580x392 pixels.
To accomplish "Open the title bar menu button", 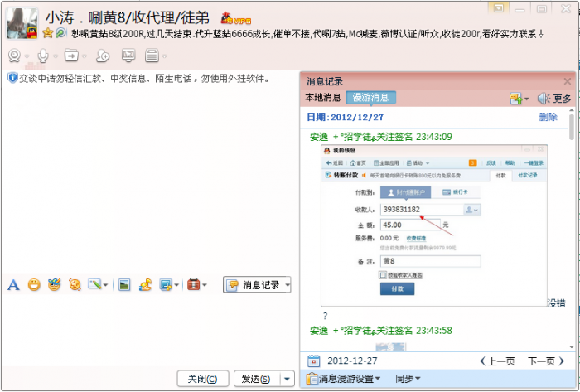I will (x=498, y=8).
